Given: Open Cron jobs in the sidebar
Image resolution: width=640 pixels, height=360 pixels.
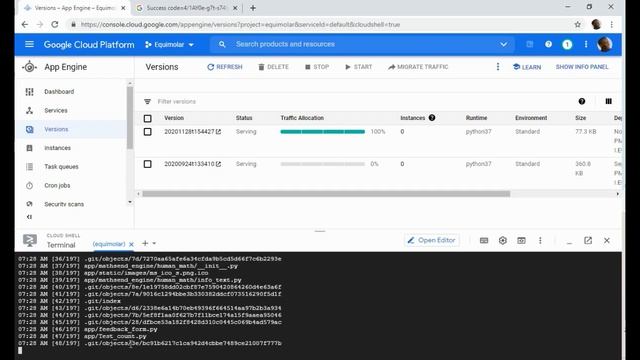Looking at the screenshot, I should click(x=57, y=185).
